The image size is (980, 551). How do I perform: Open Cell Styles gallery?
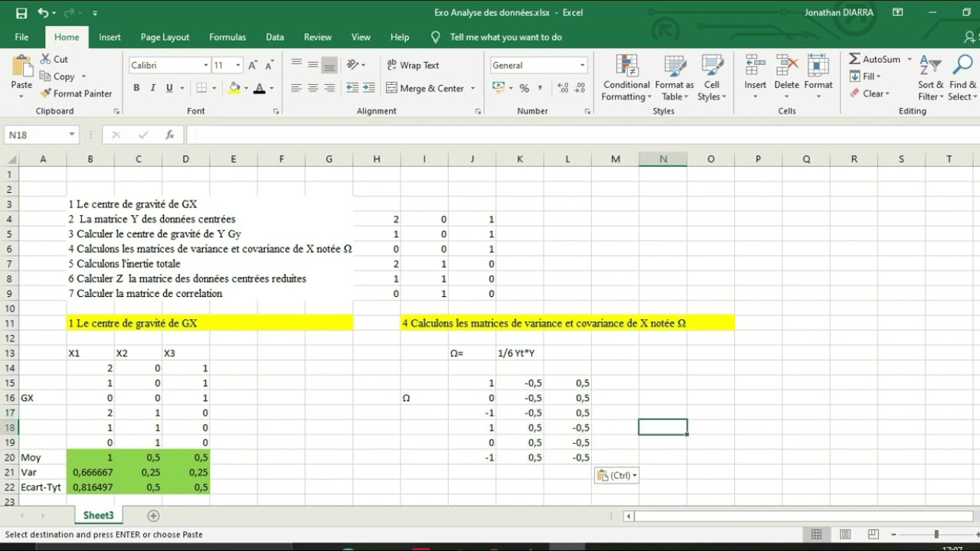tap(712, 77)
